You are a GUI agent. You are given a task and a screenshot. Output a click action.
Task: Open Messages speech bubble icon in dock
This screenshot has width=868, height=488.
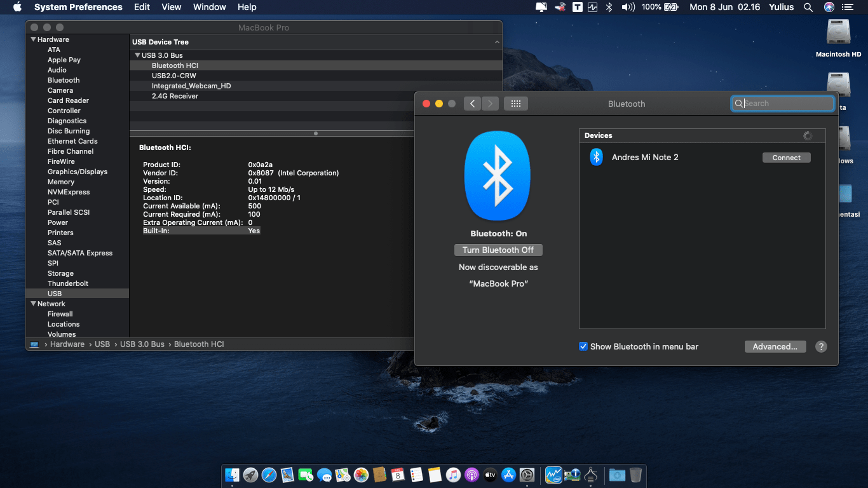pos(325,475)
